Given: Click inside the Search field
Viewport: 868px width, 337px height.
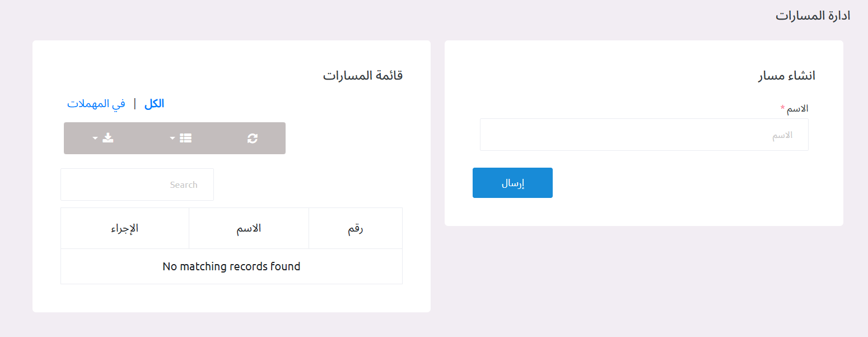Looking at the screenshot, I should click(x=137, y=184).
